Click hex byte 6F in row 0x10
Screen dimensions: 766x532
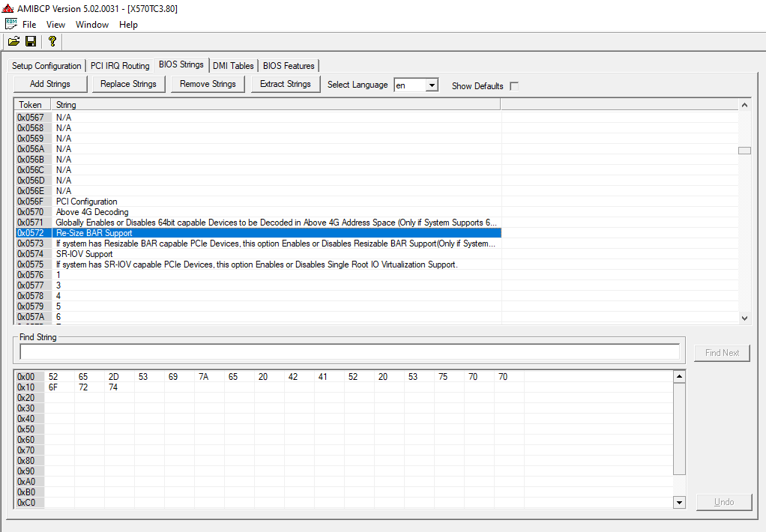[x=53, y=387]
